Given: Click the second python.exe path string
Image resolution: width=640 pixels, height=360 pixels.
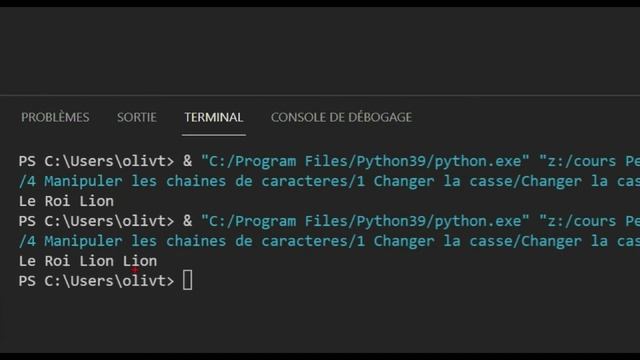Looking at the screenshot, I should [x=365, y=221].
